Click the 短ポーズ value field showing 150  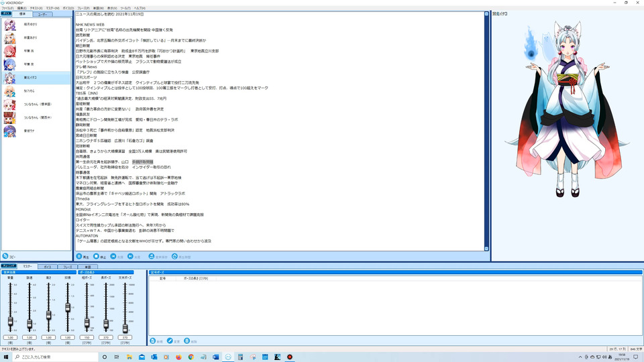[x=87, y=337]
